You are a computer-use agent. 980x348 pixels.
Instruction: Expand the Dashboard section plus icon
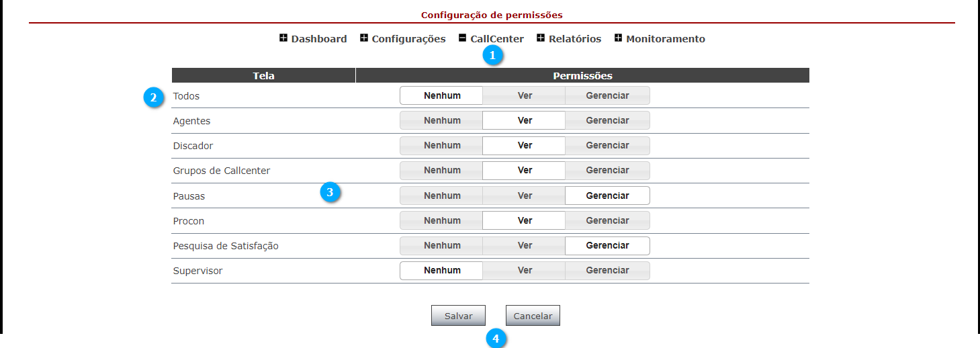point(283,38)
